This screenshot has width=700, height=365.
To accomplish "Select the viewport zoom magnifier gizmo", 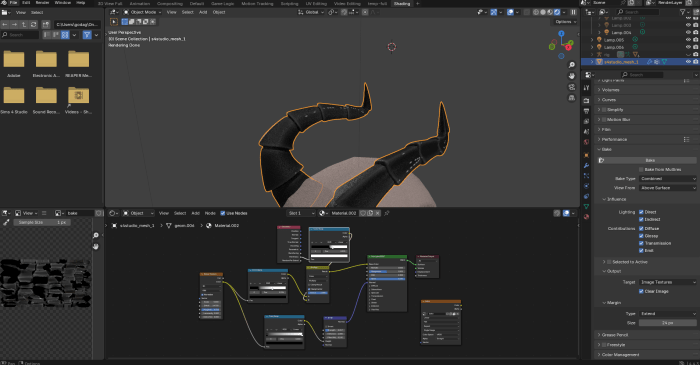I will click(x=571, y=65).
